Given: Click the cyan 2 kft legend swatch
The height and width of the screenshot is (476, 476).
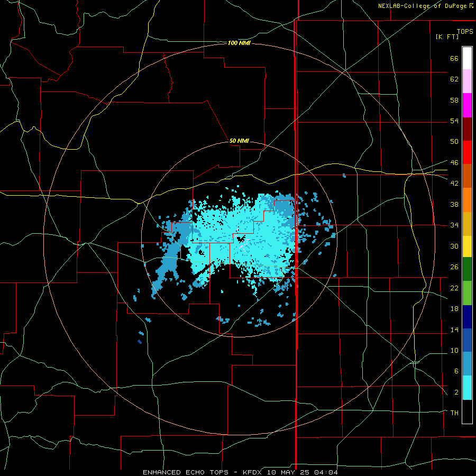Looking at the screenshot, I should pos(467,388).
